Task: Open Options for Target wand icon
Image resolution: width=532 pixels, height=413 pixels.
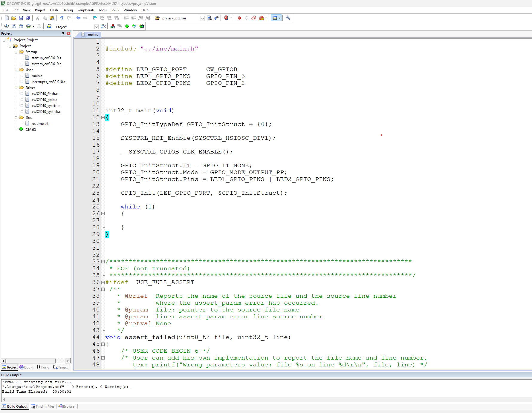Action: [x=103, y=26]
